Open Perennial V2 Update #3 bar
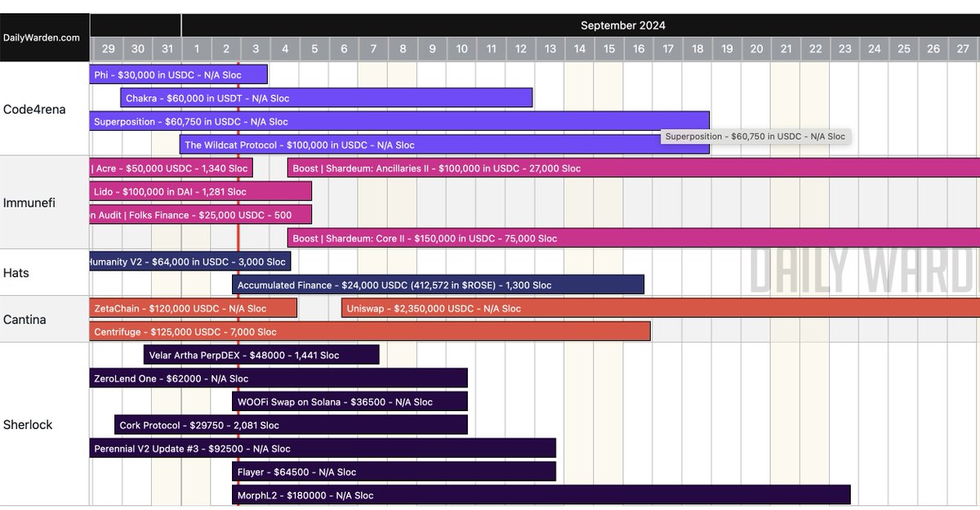Viewport: 980px width, 510px height. (323, 448)
